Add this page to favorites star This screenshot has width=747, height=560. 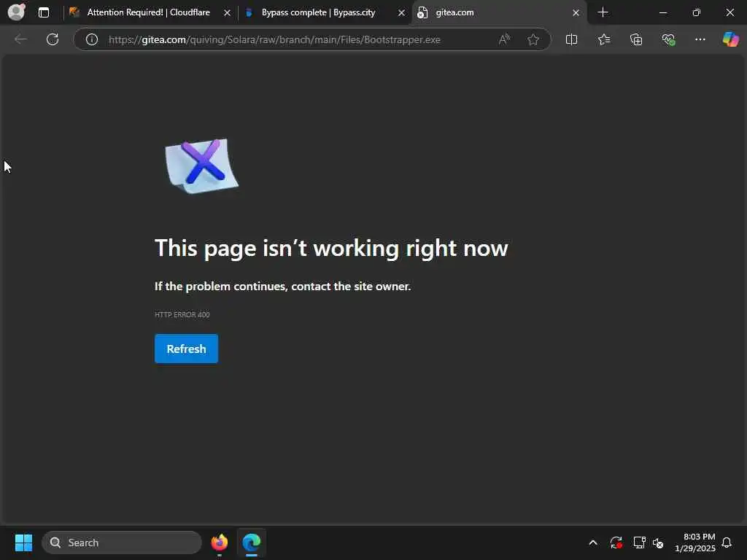[x=533, y=39]
